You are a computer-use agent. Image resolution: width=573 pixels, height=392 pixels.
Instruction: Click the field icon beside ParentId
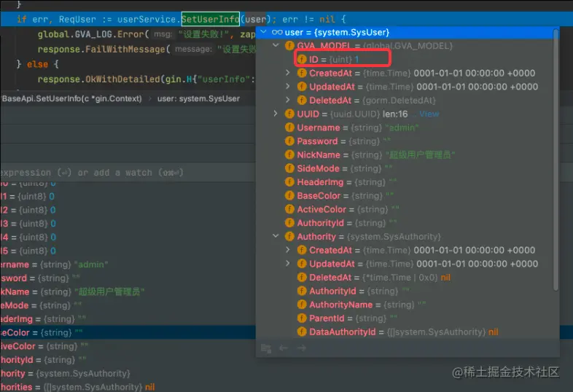[302, 318]
